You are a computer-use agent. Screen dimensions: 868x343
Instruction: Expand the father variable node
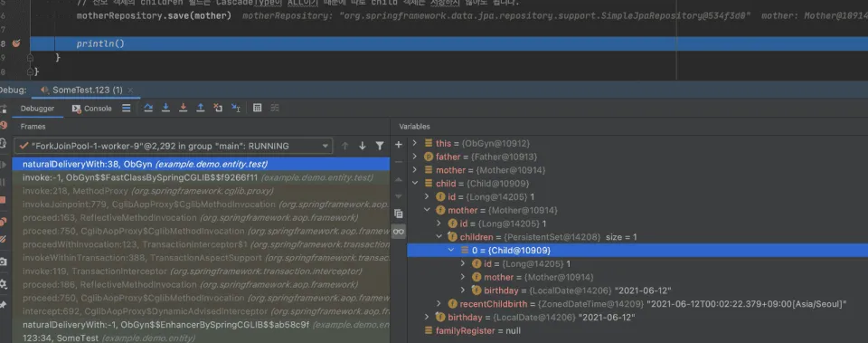(414, 157)
